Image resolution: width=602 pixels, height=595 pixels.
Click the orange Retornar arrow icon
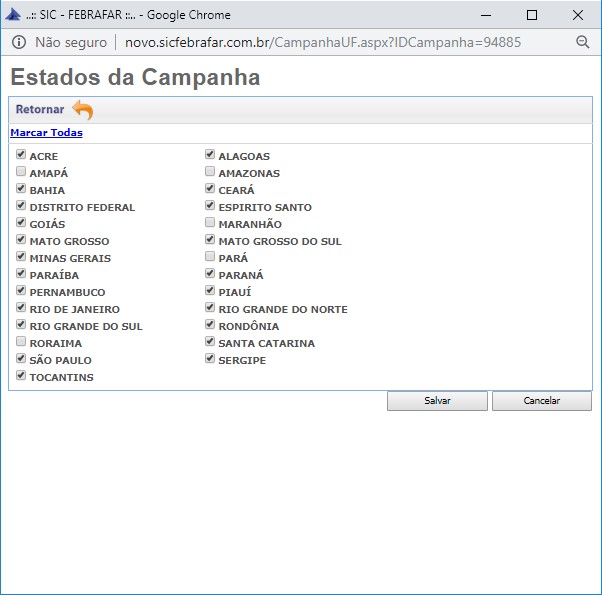point(82,110)
